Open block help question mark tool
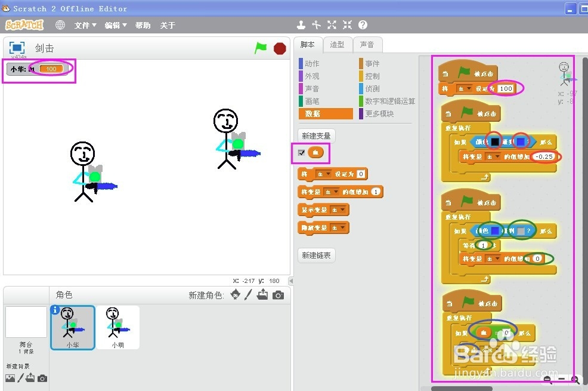 [363, 24]
